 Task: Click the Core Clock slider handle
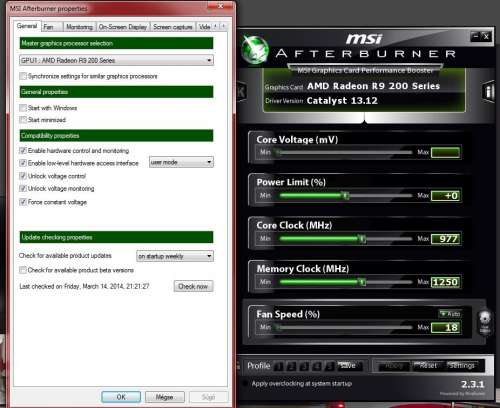(362, 239)
